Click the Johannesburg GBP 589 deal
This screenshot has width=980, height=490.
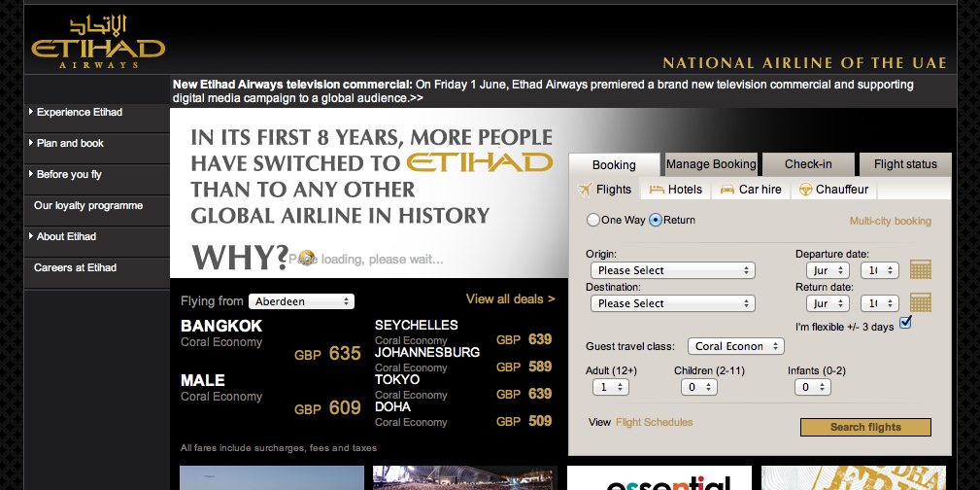tap(463, 359)
